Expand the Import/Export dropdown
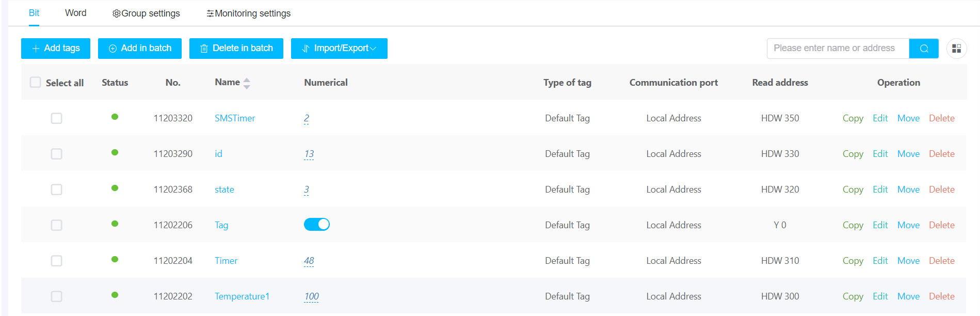The height and width of the screenshot is (316, 980). 339,49
